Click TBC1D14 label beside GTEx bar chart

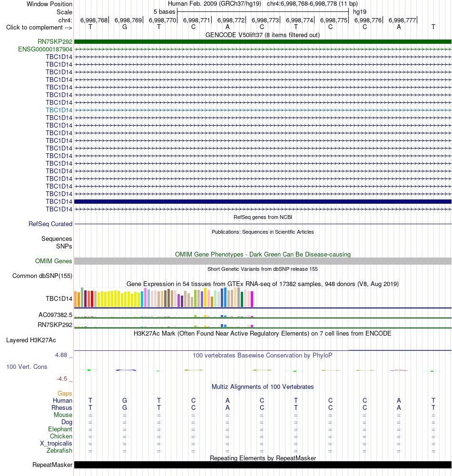(59, 299)
